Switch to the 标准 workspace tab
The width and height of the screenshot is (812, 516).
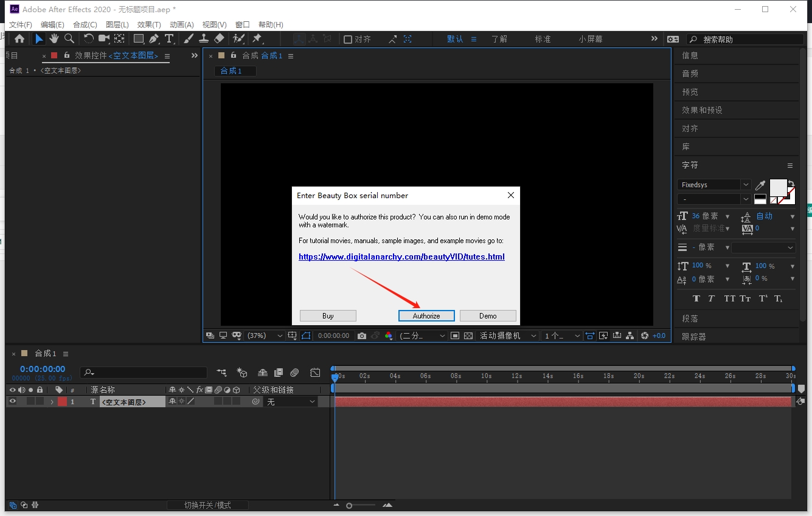pos(543,39)
